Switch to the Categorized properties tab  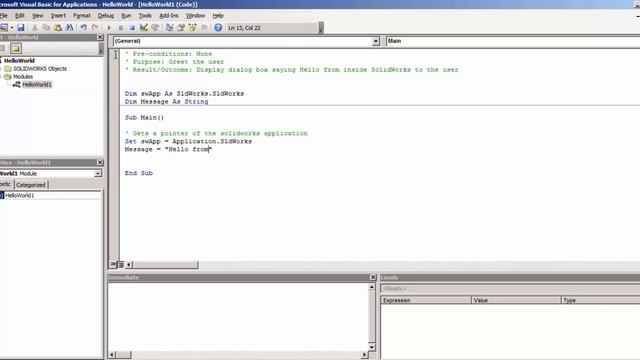pos(31,185)
